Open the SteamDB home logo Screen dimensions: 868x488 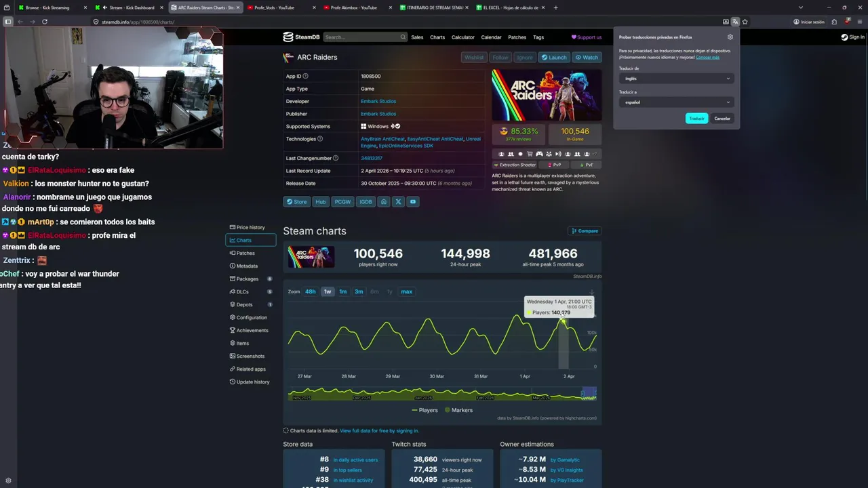[x=301, y=37]
